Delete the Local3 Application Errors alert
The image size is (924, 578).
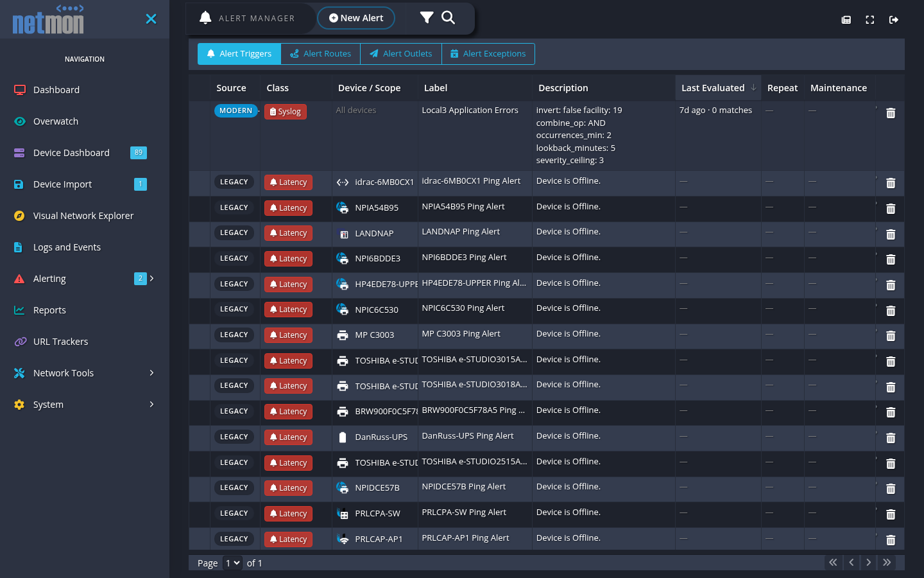click(891, 113)
